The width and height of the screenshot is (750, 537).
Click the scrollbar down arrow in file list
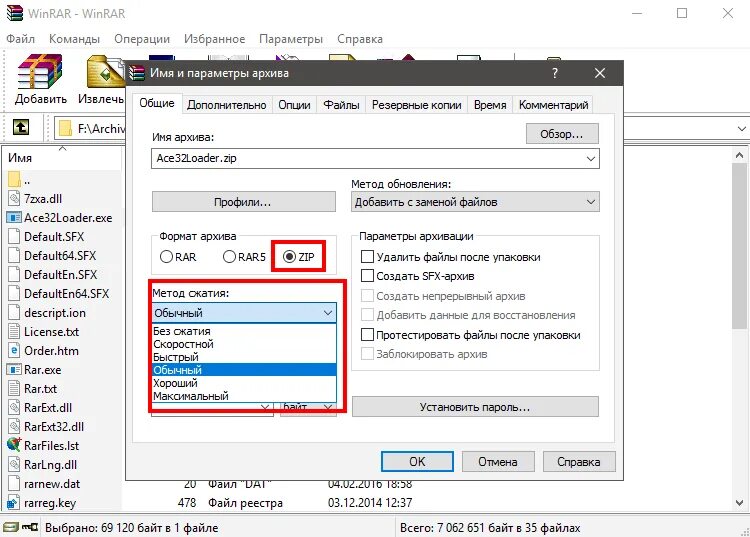[739, 503]
